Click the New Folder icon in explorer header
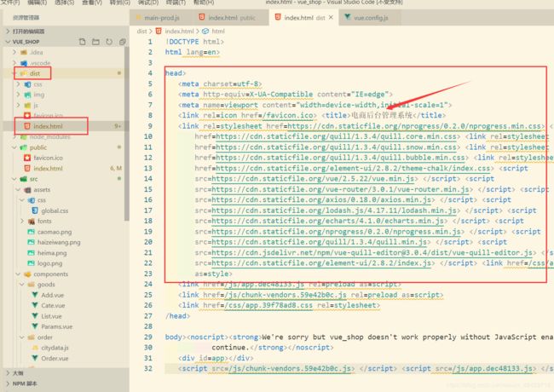This screenshot has width=554, height=392. coord(95,42)
